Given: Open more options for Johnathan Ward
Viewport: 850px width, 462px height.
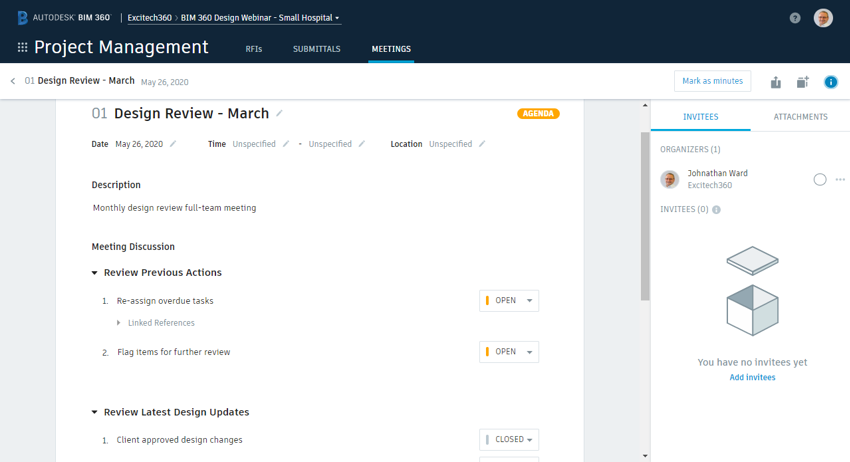Looking at the screenshot, I should click(x=840, y=179).
